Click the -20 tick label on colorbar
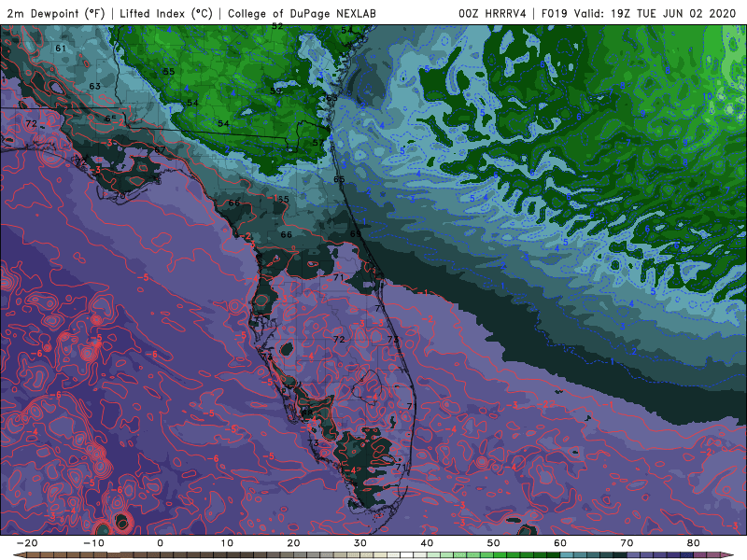The width and height of the screenshot is (747, 560). (27, 543)
